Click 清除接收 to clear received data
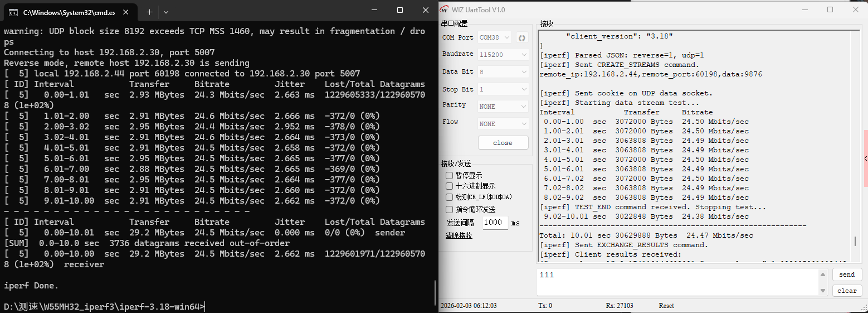This screenshot has width=868, height=313. pyautogui.click(x=459, y=235)
